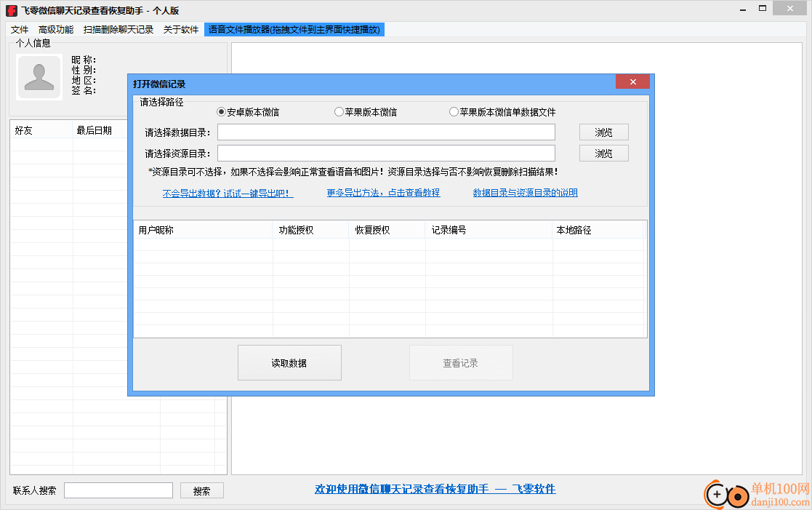The height and width of the screenshot is (510, 812).
Task: Minimize the main application window
Action: [x=743, y=9]
